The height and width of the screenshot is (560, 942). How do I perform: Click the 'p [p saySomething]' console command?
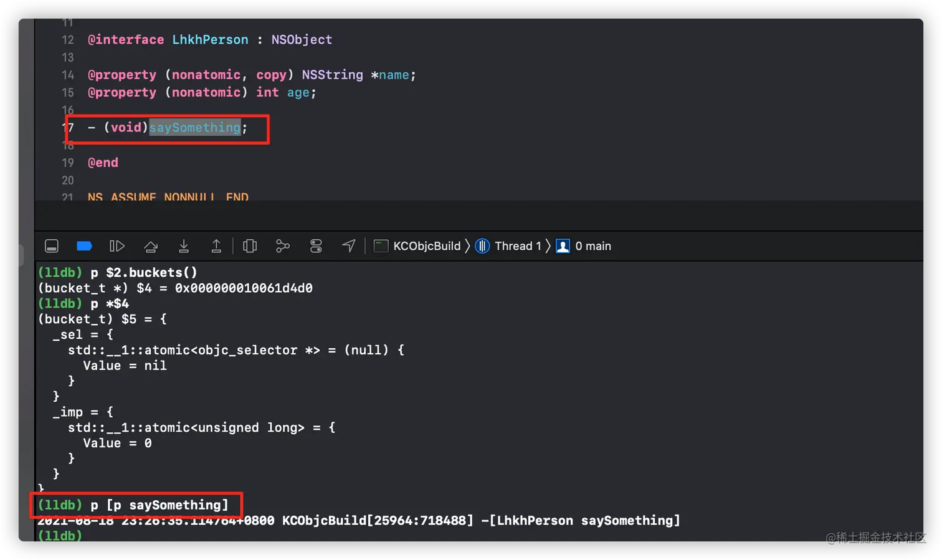tap(159, 505)
